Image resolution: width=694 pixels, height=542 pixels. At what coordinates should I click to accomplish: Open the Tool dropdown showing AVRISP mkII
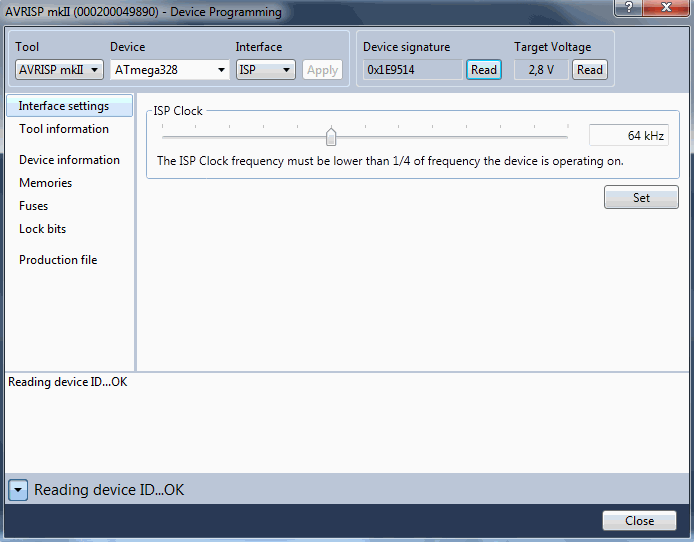[x=59, y=70]
